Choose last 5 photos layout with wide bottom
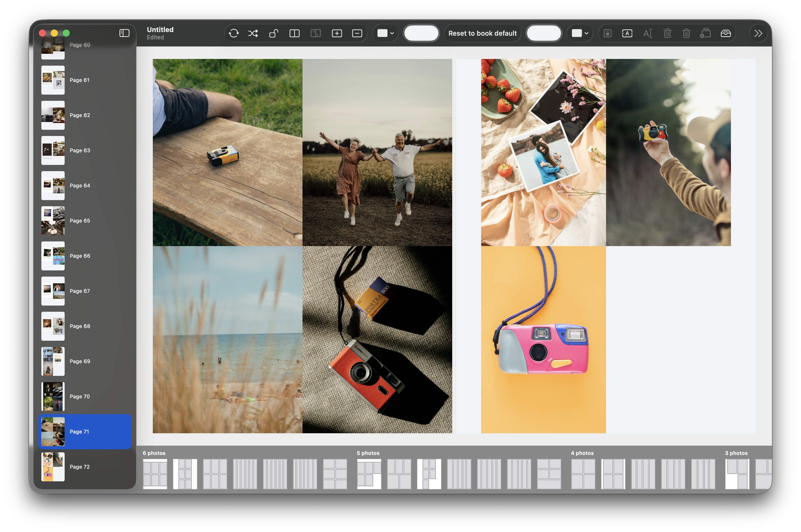 (549, 474)
